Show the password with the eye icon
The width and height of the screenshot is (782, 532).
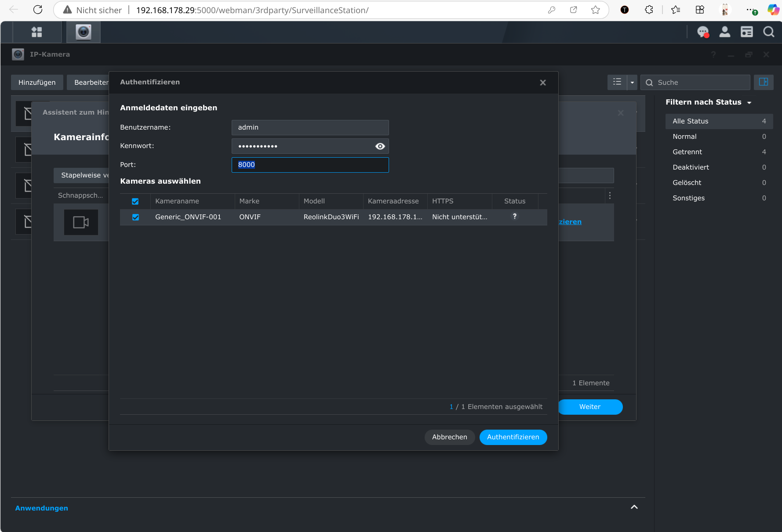point(380,146)
